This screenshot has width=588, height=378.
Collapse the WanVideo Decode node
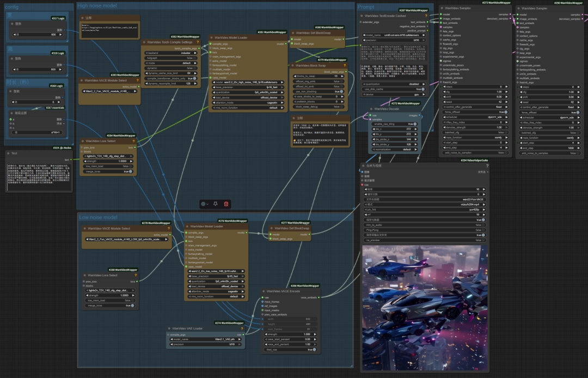pyautogui.click(x=371, y=109)
